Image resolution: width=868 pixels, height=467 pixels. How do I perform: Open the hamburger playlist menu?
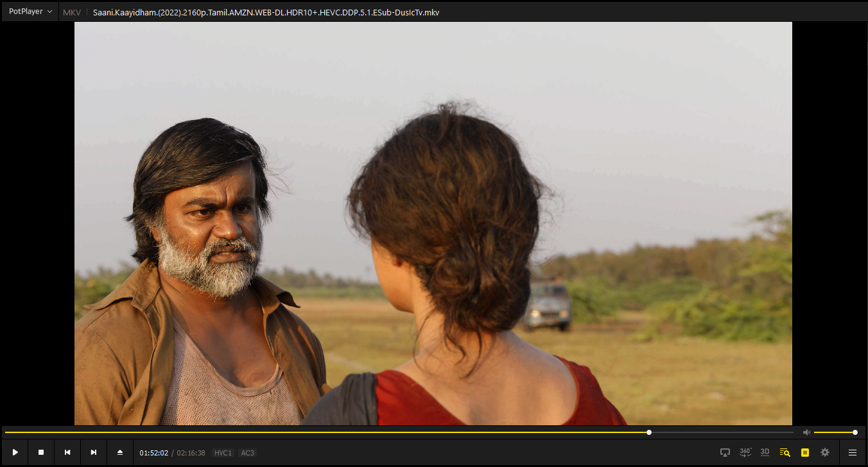coord(853,452)
